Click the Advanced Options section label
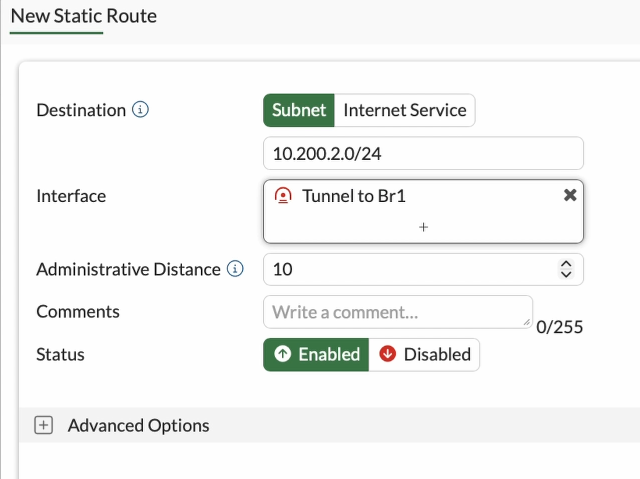 [x=138, y=425]
